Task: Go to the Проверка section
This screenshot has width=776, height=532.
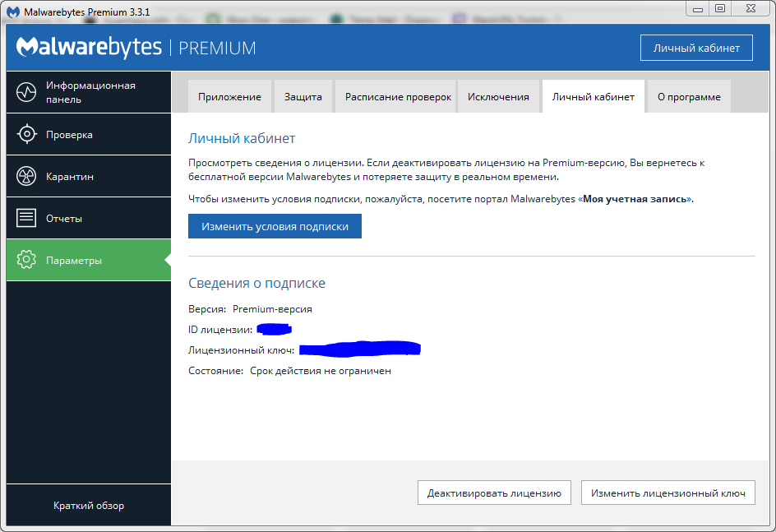Action: click(89, 134)
